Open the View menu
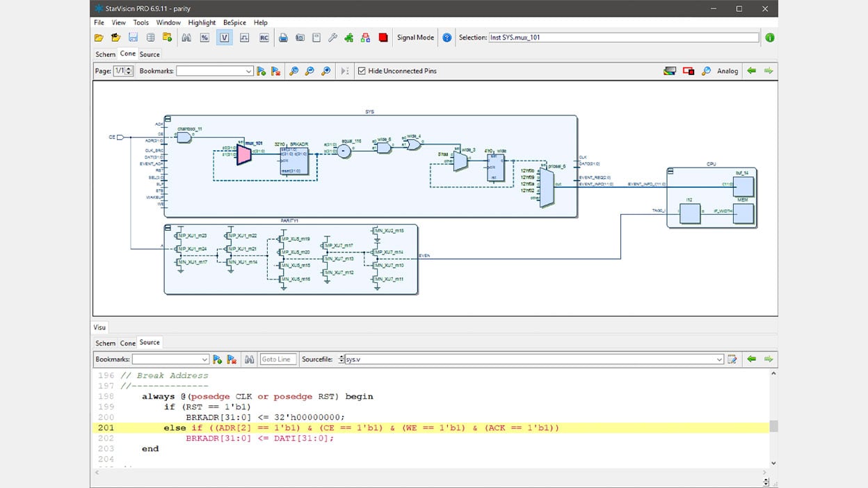The image size is (868, 488). (119, 22)
